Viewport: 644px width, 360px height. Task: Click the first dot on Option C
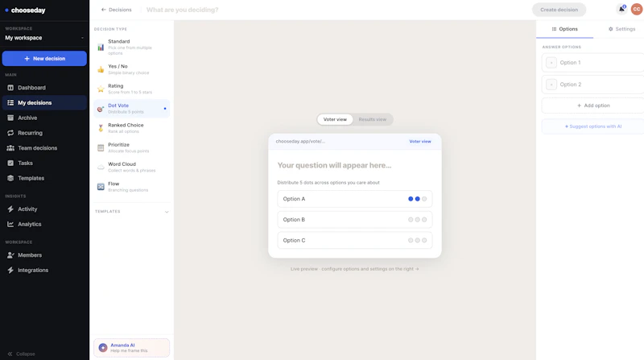411,241
